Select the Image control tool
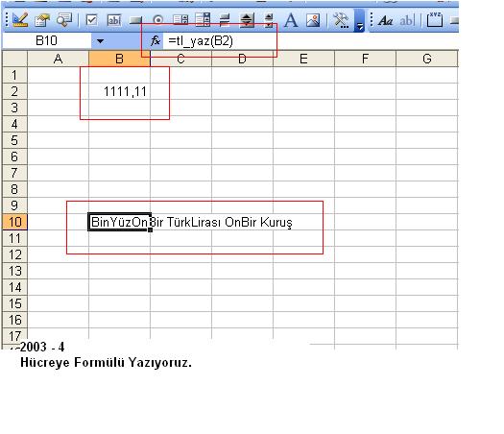The width and height of the screenshot is (504, 434). coord(313,20)
